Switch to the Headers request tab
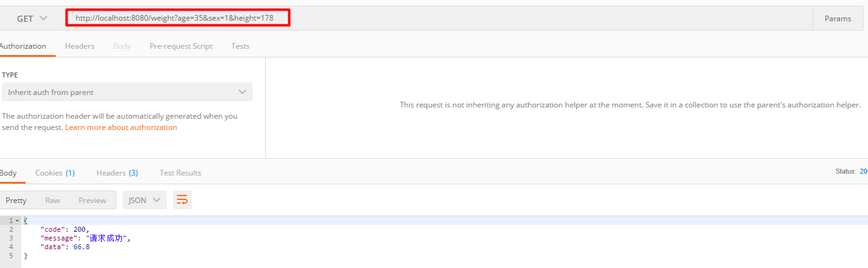Image resolution: width=868 pixels, height=268 pixels. click(79, 46)
